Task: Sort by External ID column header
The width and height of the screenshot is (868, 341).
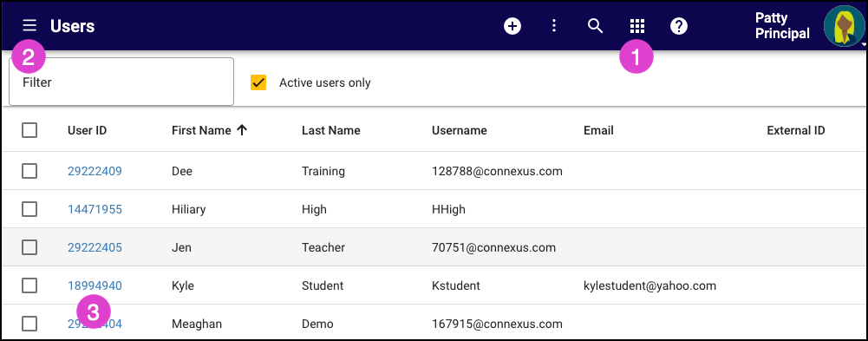Action: tap(796, 131)
